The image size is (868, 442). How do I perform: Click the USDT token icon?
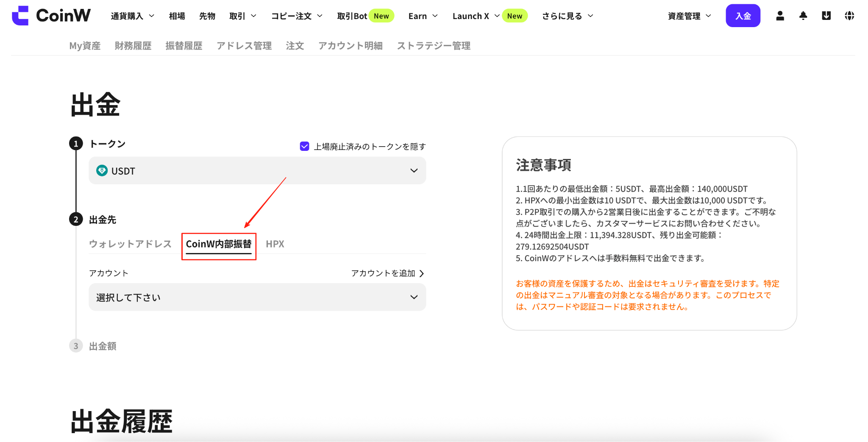coord(102,171)
